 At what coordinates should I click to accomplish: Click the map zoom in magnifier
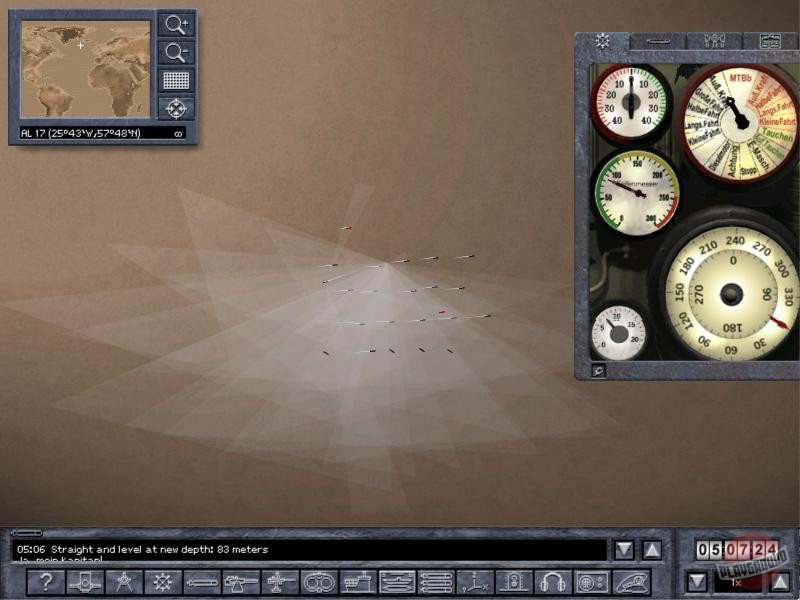(x=176, y=26)
